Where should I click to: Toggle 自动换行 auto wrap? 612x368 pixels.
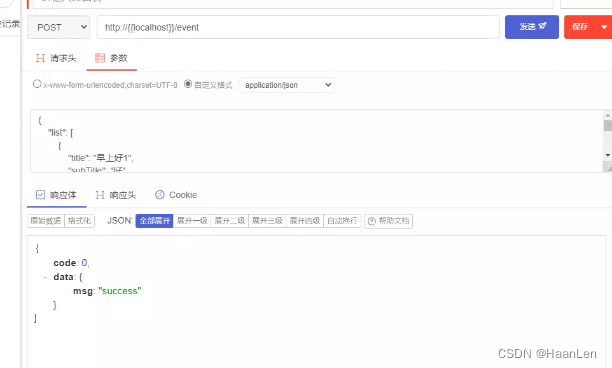tap(342, 221)
